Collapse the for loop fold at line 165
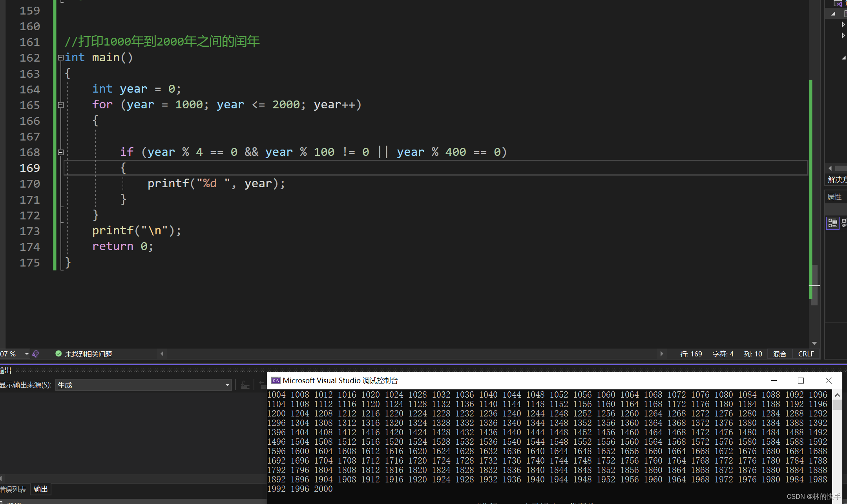The width and height of the screenshot is (847, 504). pos(60,105)
